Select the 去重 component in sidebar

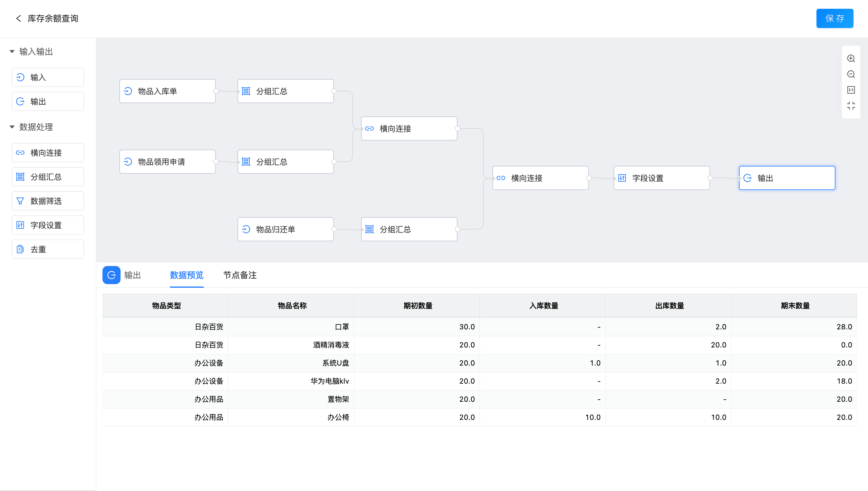pyautogui.click(x=48, y=249)
